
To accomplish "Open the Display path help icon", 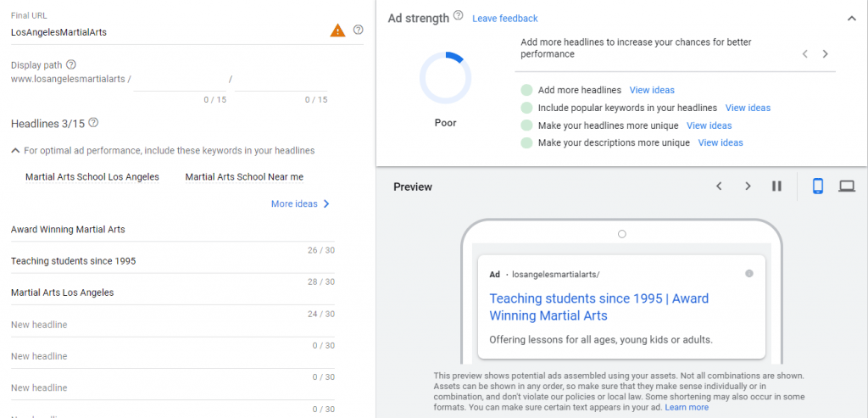I will (71, 64).
